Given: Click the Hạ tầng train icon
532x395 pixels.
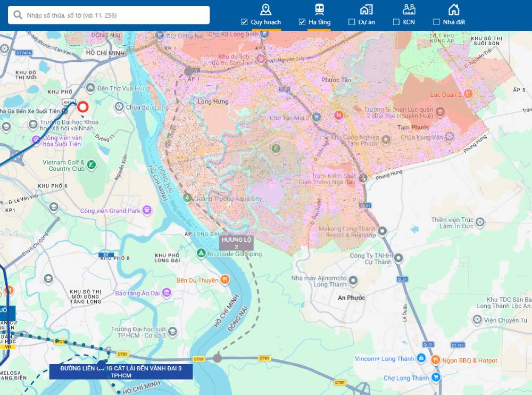Looking at the screenshot, I should point(319,9).
